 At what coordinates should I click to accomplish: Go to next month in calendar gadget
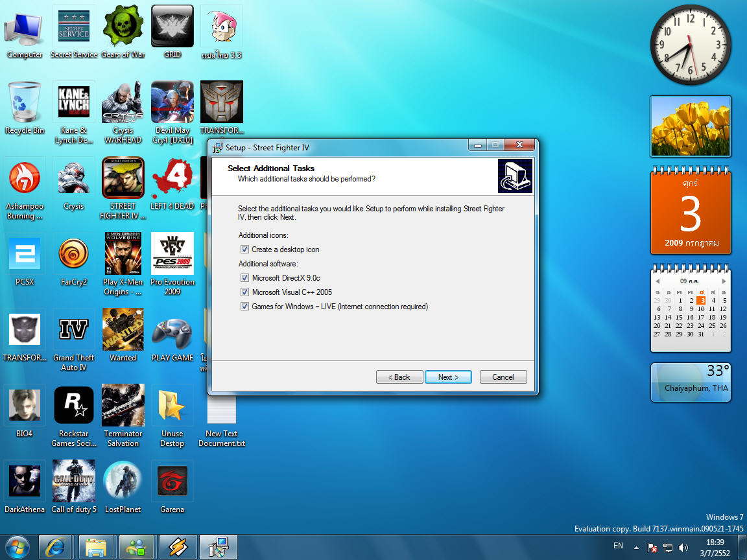click(x=724, y=281)
